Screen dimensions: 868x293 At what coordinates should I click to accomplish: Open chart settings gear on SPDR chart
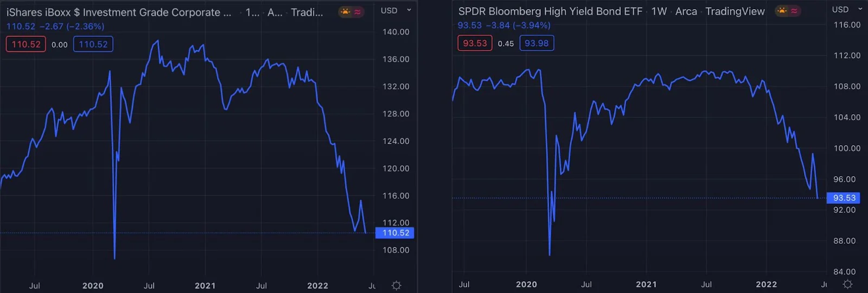pos(848,284)
